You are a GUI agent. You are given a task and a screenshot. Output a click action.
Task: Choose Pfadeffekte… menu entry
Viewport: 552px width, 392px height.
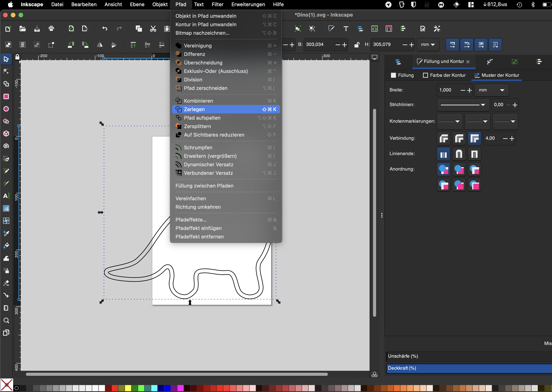click(x=226, y=220)
